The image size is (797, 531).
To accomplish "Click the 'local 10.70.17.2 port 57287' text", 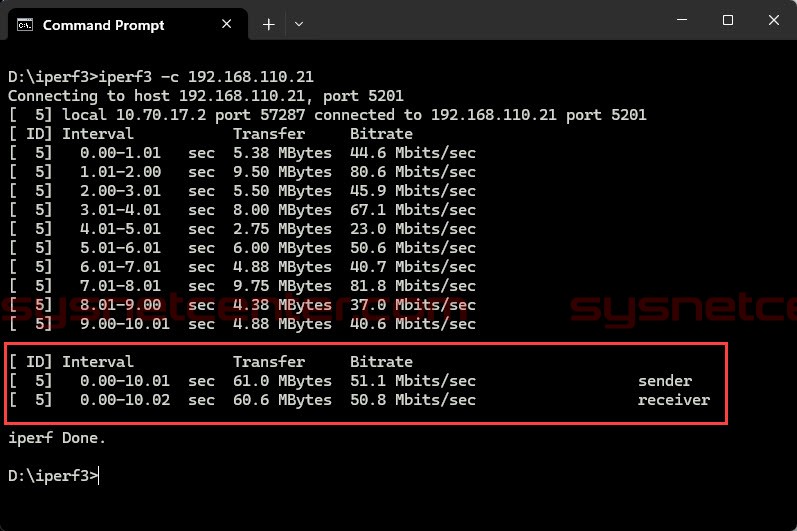I will coord(183,115).
